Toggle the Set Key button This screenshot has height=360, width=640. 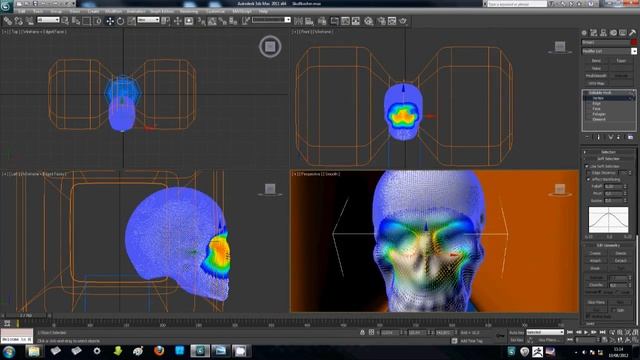tap(516, 340)
